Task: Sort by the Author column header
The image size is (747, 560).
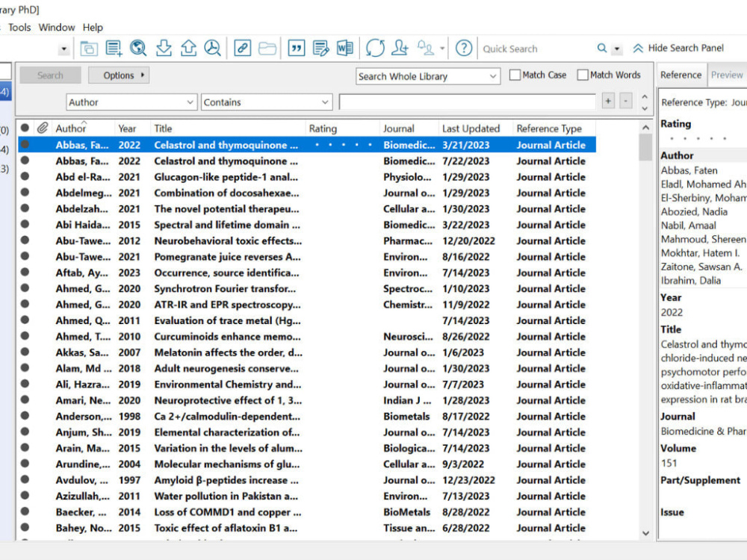Action: (x=71, y=128)
